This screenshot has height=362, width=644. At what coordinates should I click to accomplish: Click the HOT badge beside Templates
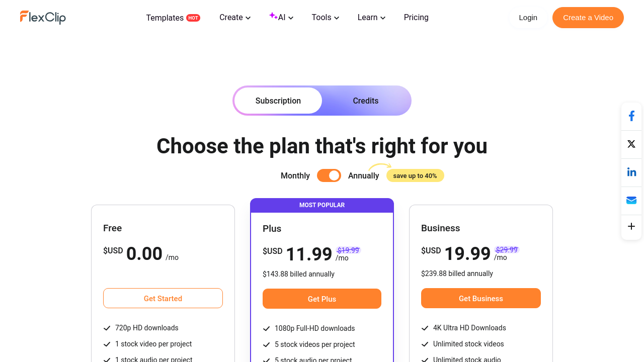click(193, 18)
